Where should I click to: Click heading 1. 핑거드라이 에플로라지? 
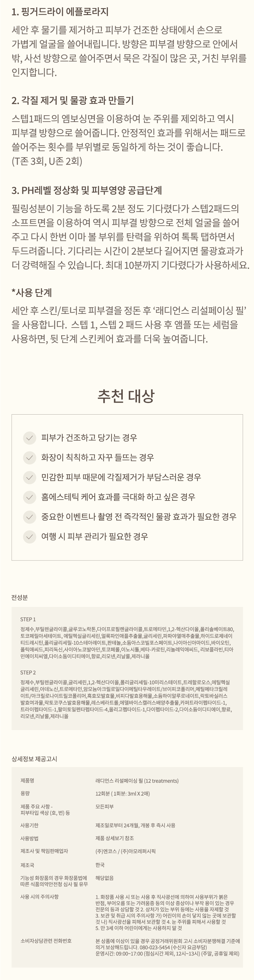point(60,12)
